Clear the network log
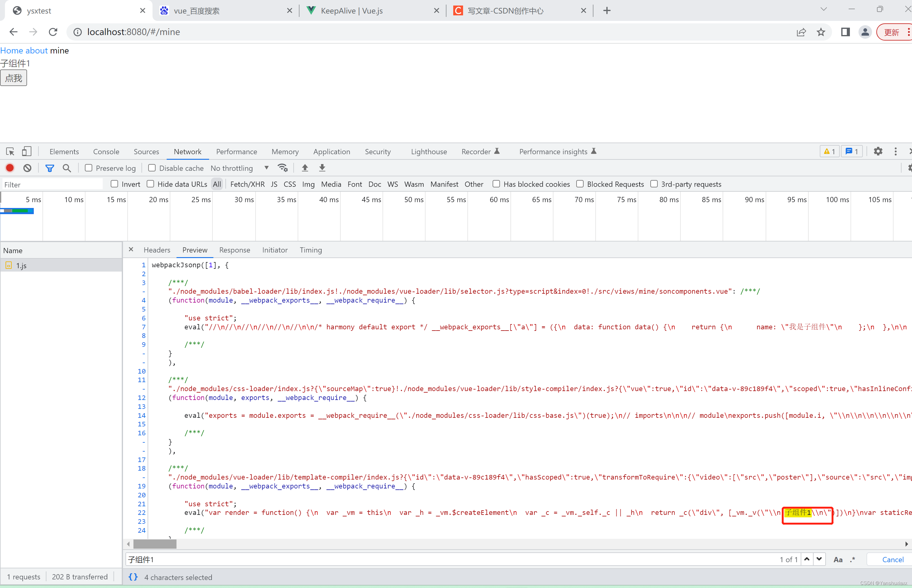The width and height of the screenshot is (912, 588). click(27, 168)
